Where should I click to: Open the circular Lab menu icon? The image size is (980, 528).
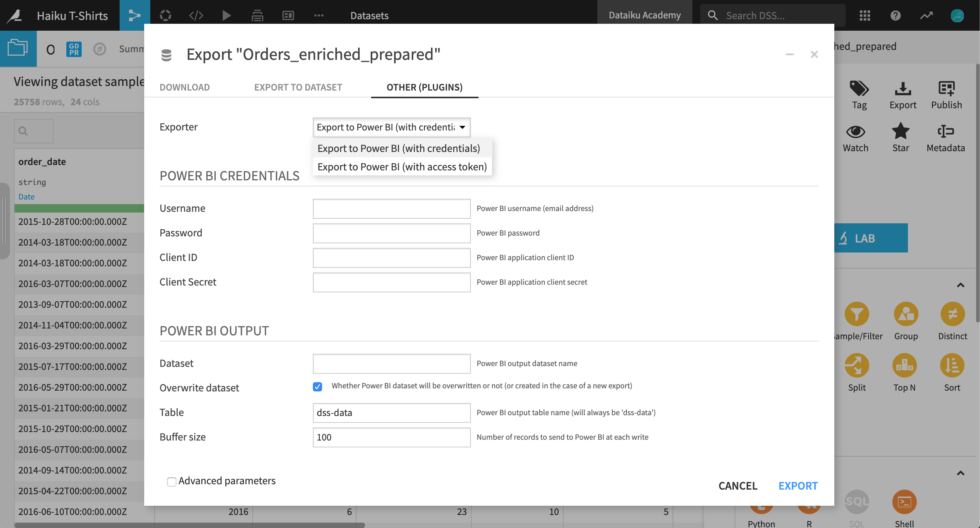pyautogui.click(x=165, y=15)
